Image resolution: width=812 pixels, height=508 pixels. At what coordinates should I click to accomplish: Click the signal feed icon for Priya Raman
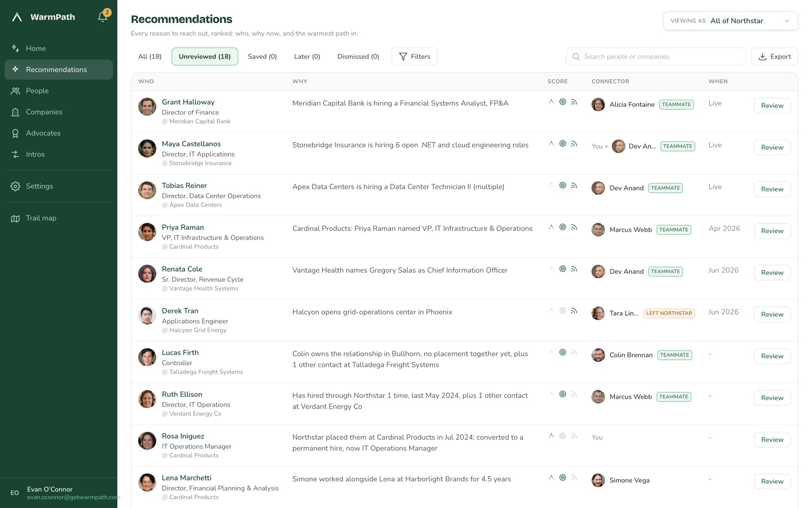(574, 227)
